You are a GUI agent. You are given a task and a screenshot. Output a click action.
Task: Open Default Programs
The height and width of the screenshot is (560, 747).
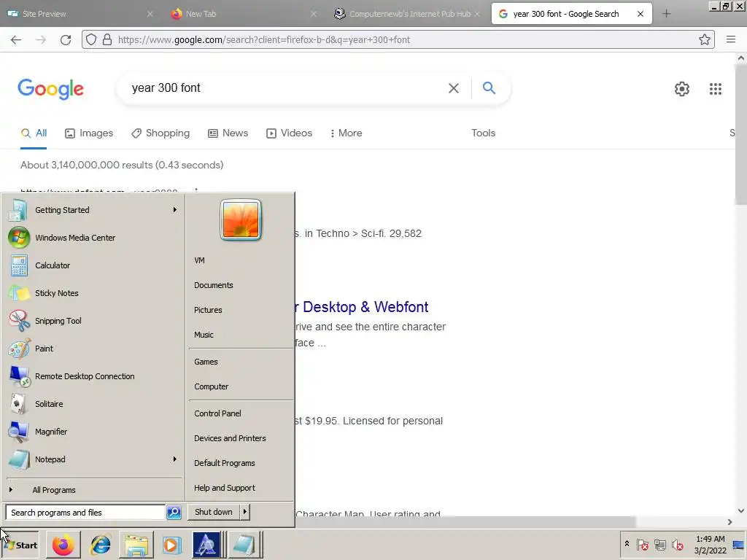pos(225,463)
